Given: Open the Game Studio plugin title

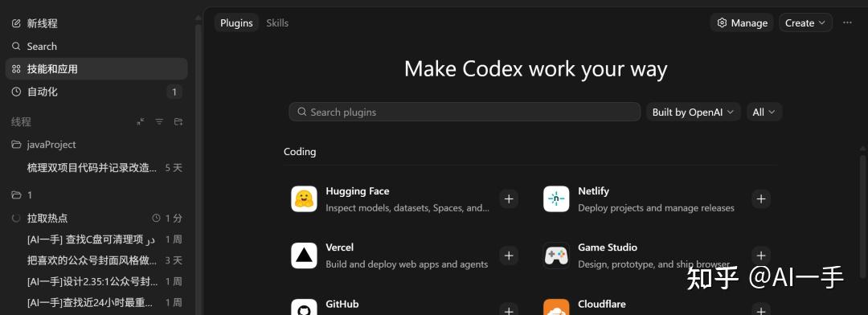Looking at the screenshot, I should tap(608, 247).
